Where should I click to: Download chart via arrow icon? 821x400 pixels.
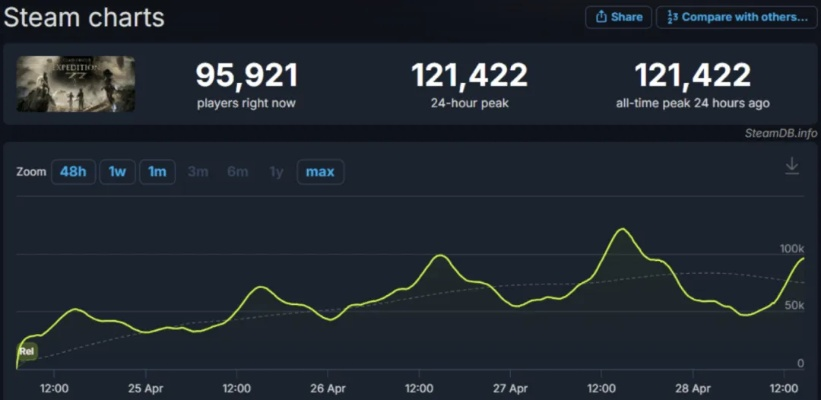click(x=792, y=165)
